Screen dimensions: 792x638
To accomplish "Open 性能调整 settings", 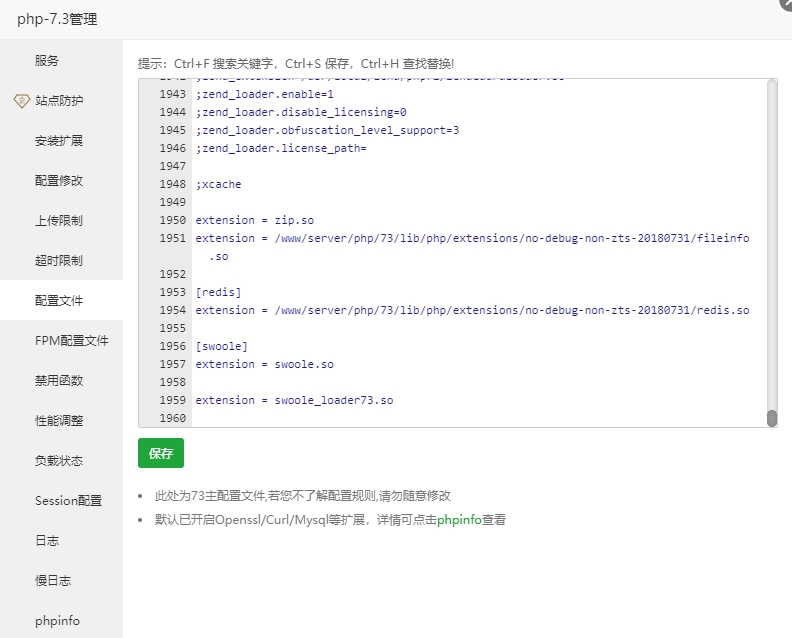I will click(59, 421).
